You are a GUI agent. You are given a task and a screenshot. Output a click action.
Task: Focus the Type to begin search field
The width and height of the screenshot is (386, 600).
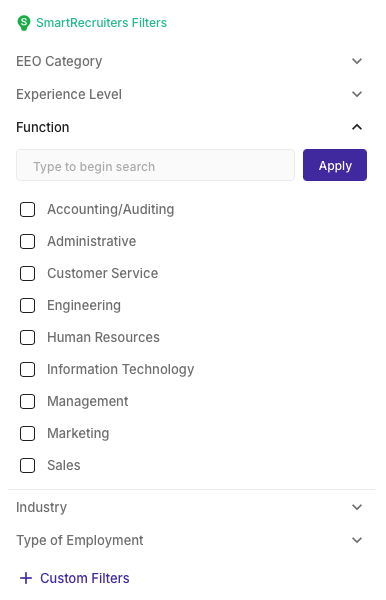(155, 165)
